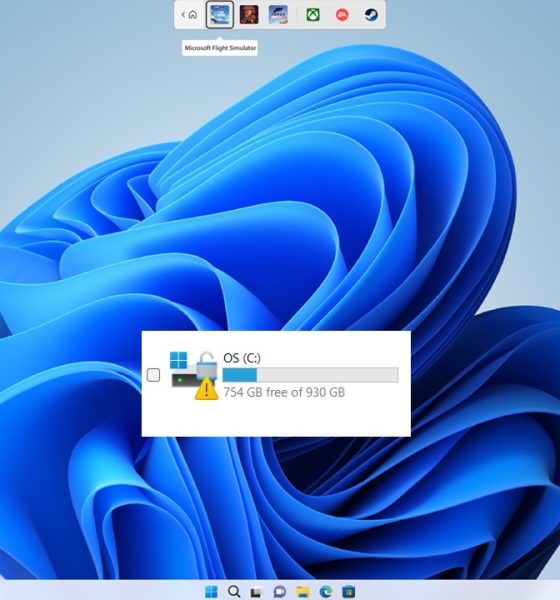560x600 pixels.
Task: Open the EA app launcher icon
Action: click(342, 15)
